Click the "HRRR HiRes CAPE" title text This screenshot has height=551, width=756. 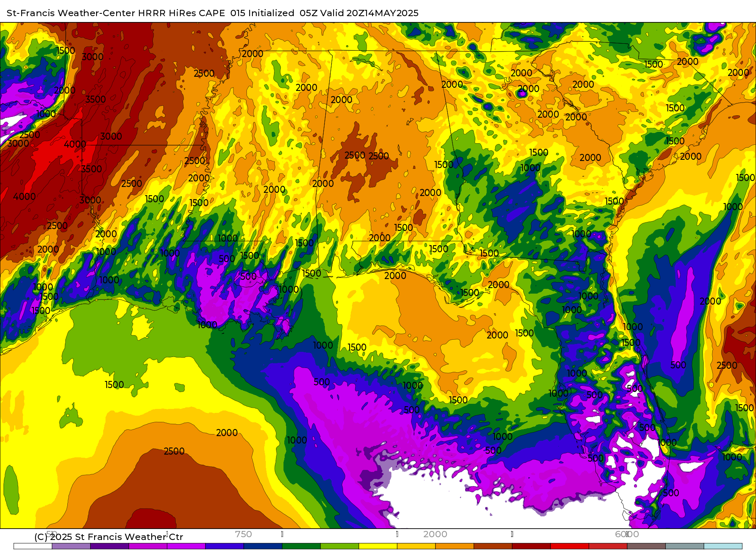coord(181,13)
